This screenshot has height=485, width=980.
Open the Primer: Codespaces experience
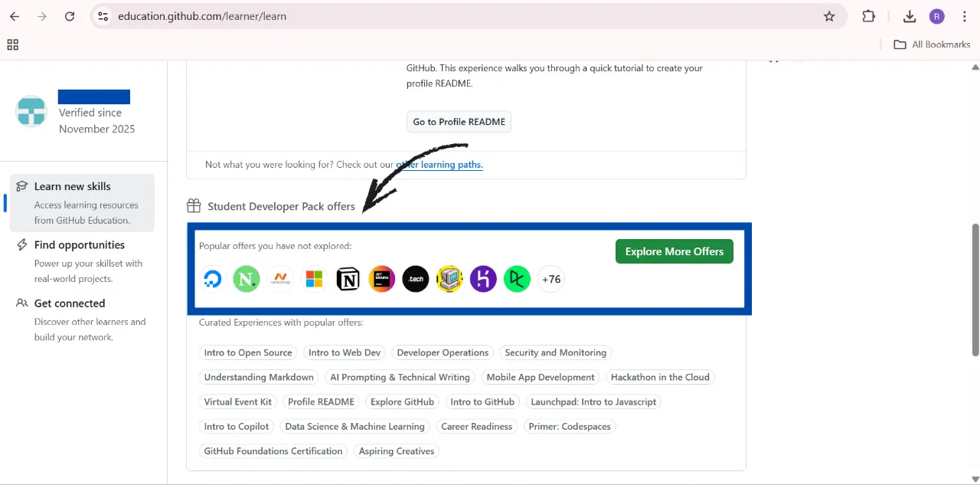570,426
